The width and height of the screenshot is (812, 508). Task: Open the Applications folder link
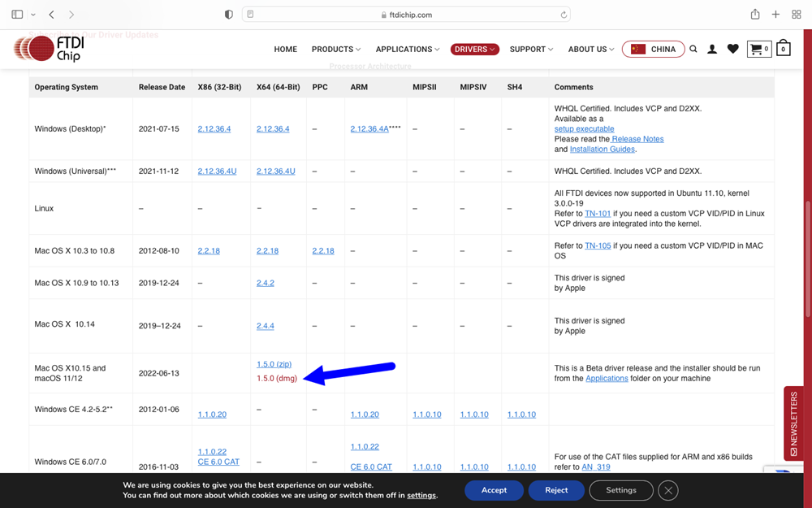607,379
